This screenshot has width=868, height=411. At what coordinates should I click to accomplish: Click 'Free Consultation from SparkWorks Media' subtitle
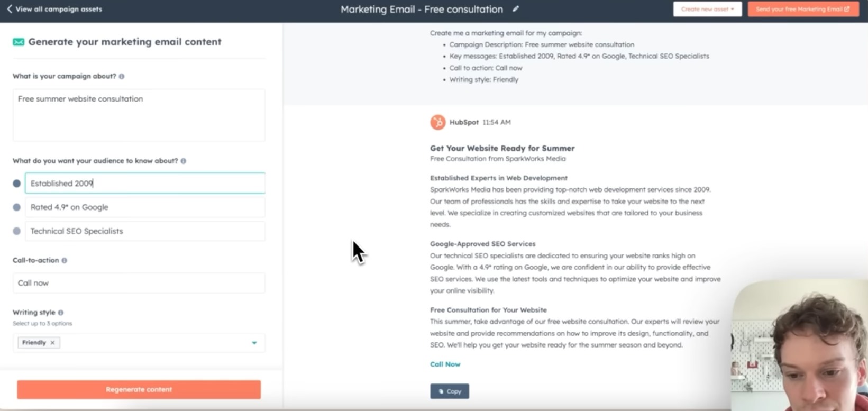(498, 159)
